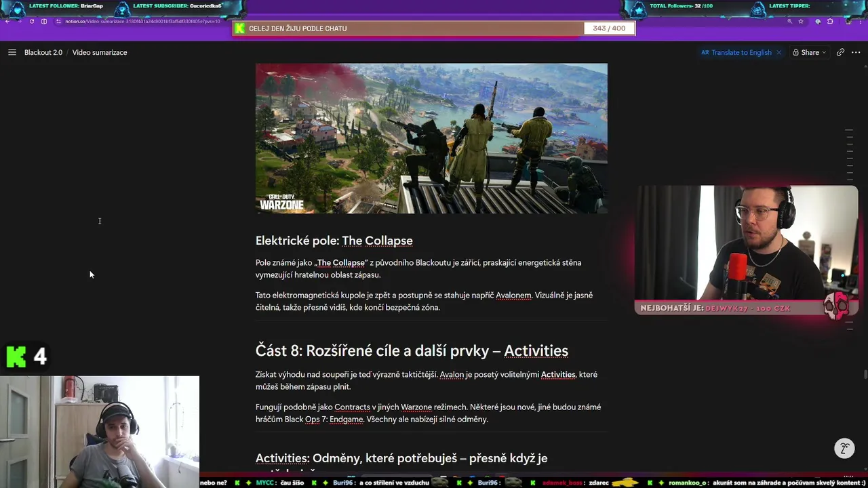Click the Kick logo on the stream goal bar
The image size is (868, 488).
click(239, 28)
